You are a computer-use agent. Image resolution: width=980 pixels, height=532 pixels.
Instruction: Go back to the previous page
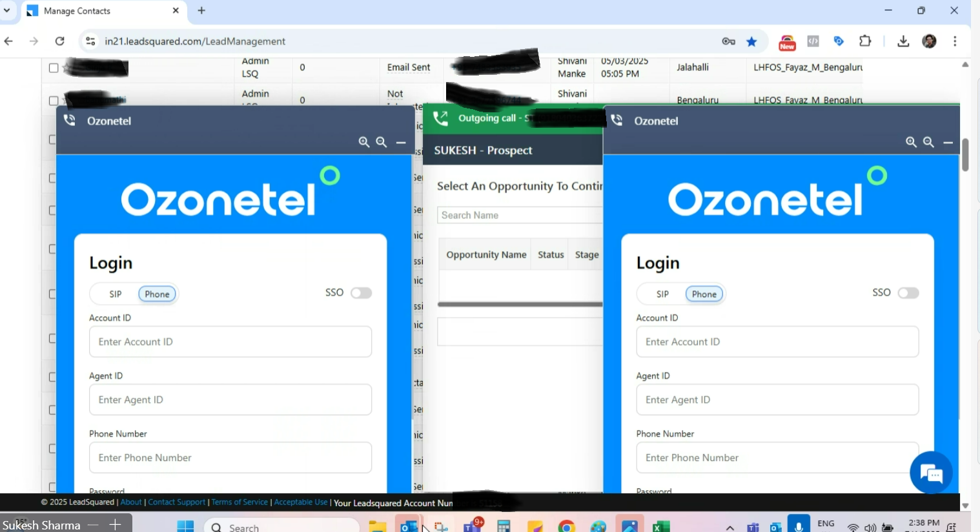[8, 41]
